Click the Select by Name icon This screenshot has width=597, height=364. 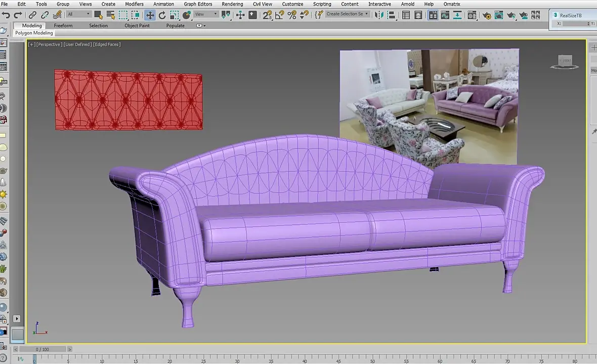[x=110, y=15]
